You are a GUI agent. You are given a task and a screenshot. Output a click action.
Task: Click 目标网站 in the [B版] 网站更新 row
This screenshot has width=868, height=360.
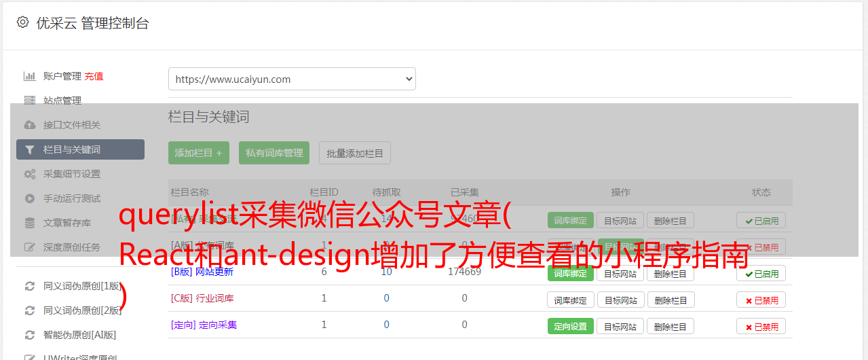[x=620, y=273]
